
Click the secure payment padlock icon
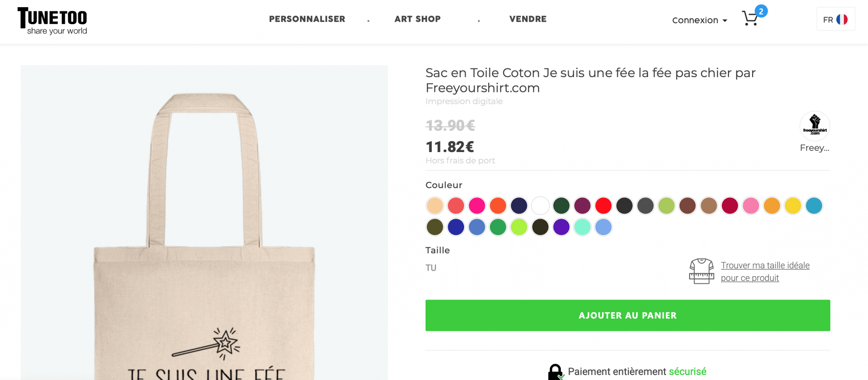pos(555,372)
